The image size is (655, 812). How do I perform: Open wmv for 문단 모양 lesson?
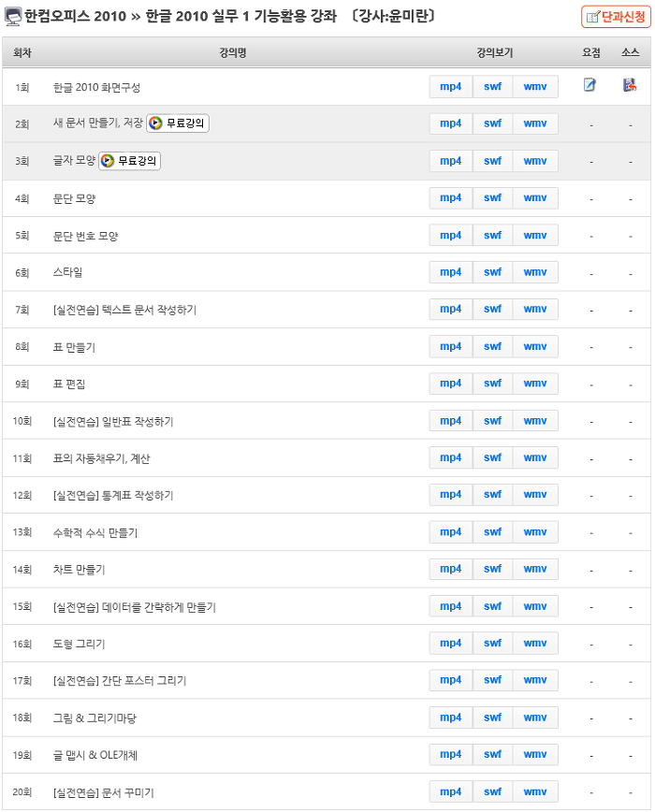tap(535, 197)
